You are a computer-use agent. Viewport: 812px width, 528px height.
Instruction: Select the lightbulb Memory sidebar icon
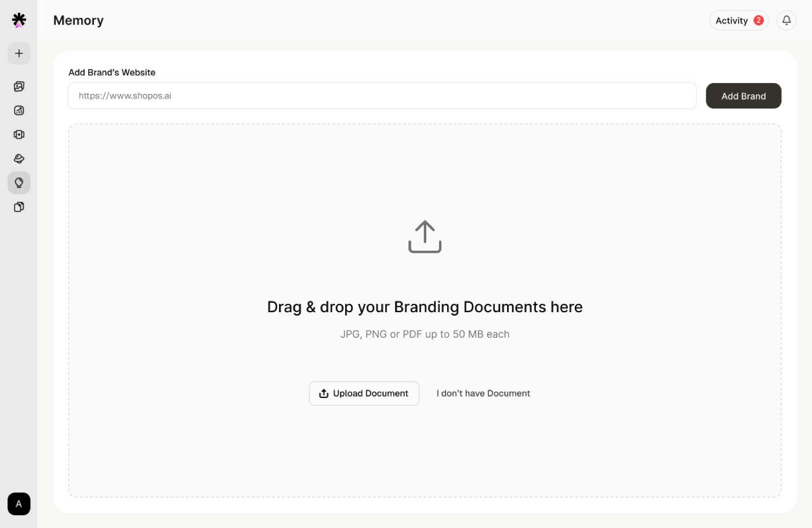[x=19, y=183]
